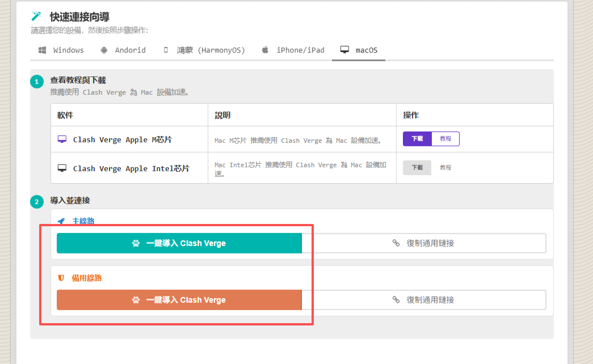Select the macOS tab
The height and width of the screenshot is (364, 593).
click(x=359, y=50)
